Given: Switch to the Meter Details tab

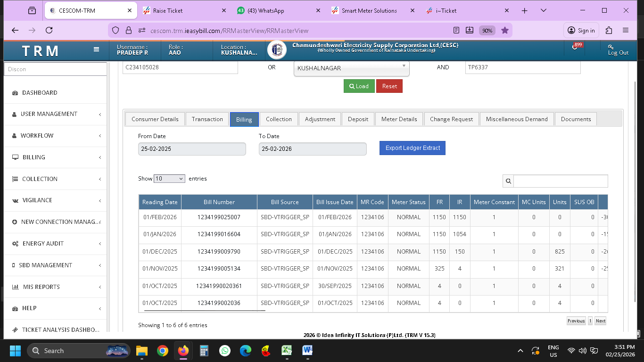Looking at the screenshot, I should tap(399, 119).
